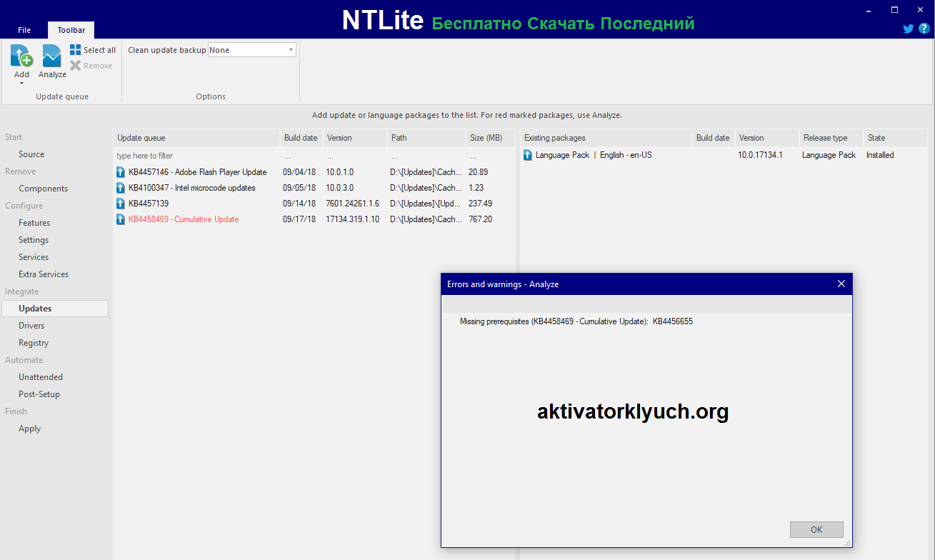The width and height of the screenshot is (935, 560).
Task: Click the OK button in dialog
Action: [x=816, y=529]
